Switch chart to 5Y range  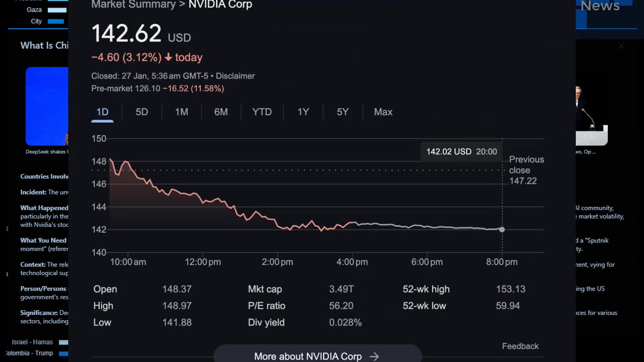tap(343, 112)
